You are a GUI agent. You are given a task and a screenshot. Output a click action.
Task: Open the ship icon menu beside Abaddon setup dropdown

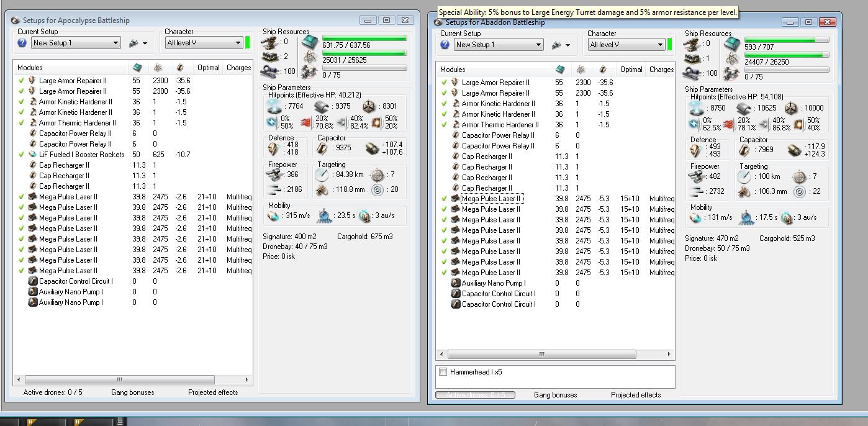pos(561,45)
